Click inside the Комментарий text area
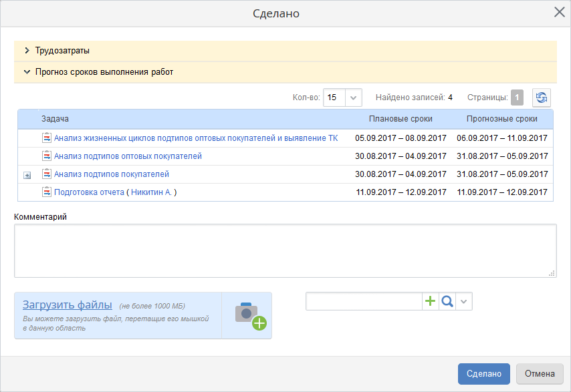This screenshot has width=571, height=392. 285,250
